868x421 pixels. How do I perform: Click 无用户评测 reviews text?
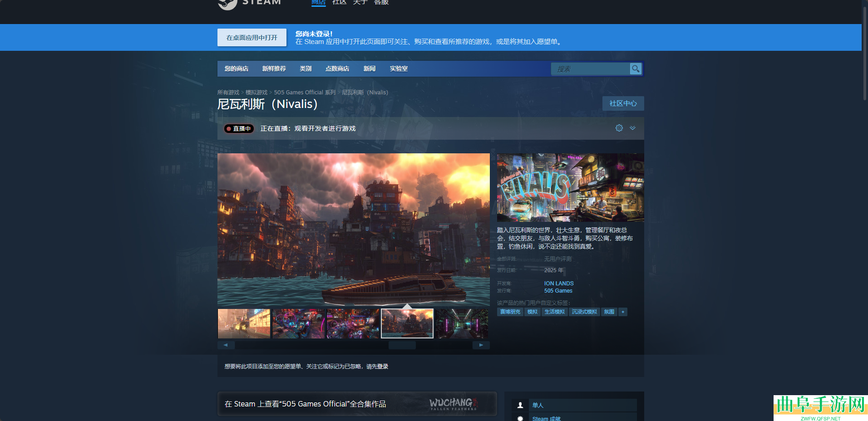[x=558, y=259]
